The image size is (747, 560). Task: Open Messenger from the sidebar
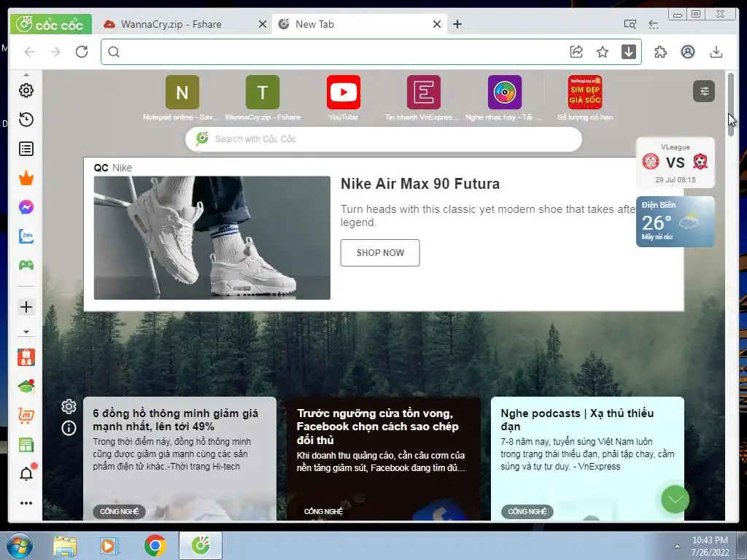coord(26,207)
